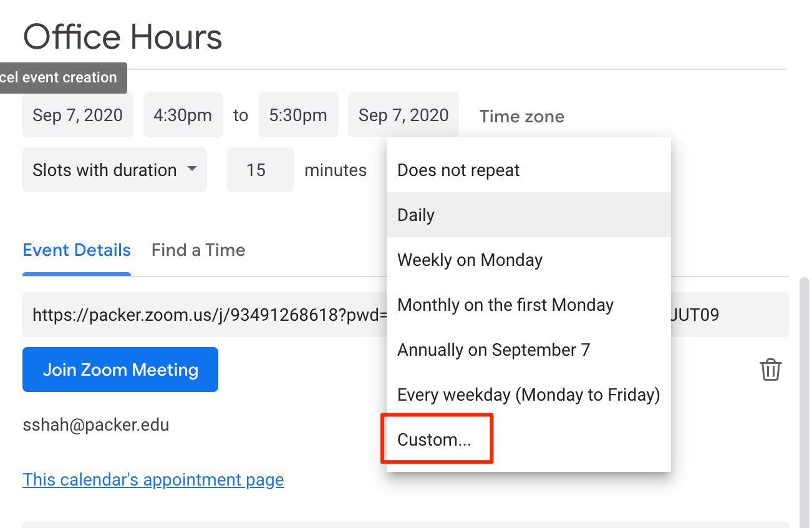Click the Time zone link

pos(522,116)
